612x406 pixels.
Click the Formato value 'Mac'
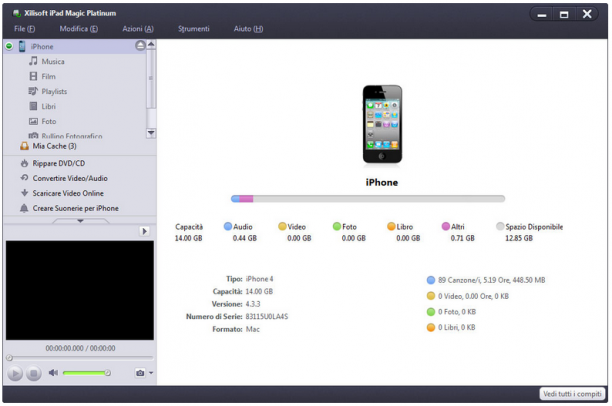(x=253, y=329)
